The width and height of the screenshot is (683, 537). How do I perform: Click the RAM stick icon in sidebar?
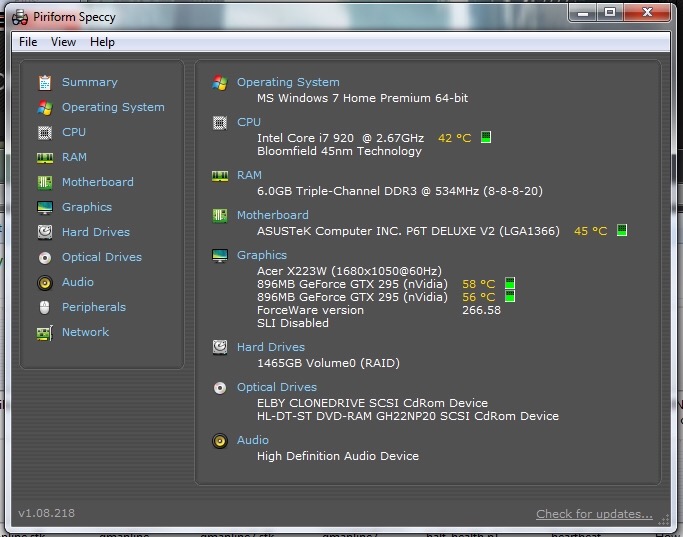(45, 158)
